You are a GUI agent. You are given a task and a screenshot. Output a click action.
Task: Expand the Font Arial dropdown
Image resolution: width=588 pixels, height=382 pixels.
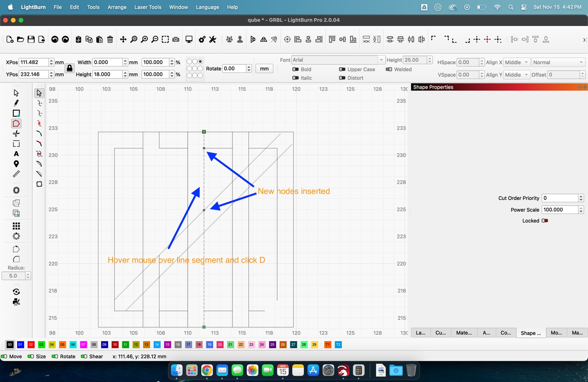click(x=381, y=60)
